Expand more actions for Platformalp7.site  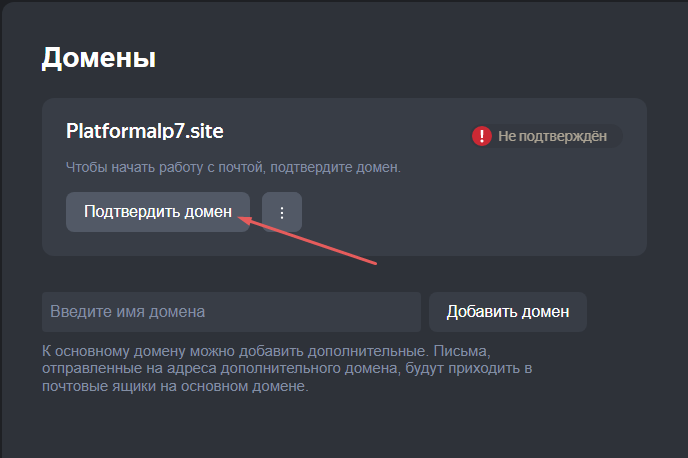pyautogui.click(x=282, y=212)
